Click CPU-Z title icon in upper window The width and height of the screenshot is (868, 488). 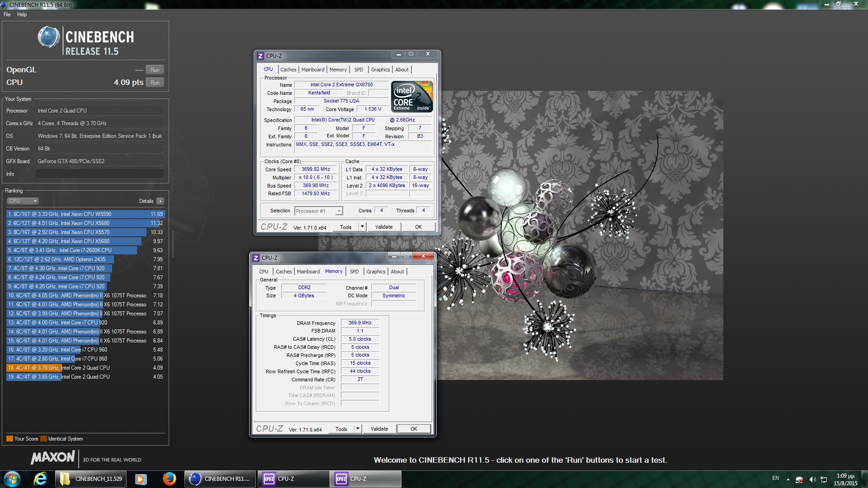click(x=260, y=56)
